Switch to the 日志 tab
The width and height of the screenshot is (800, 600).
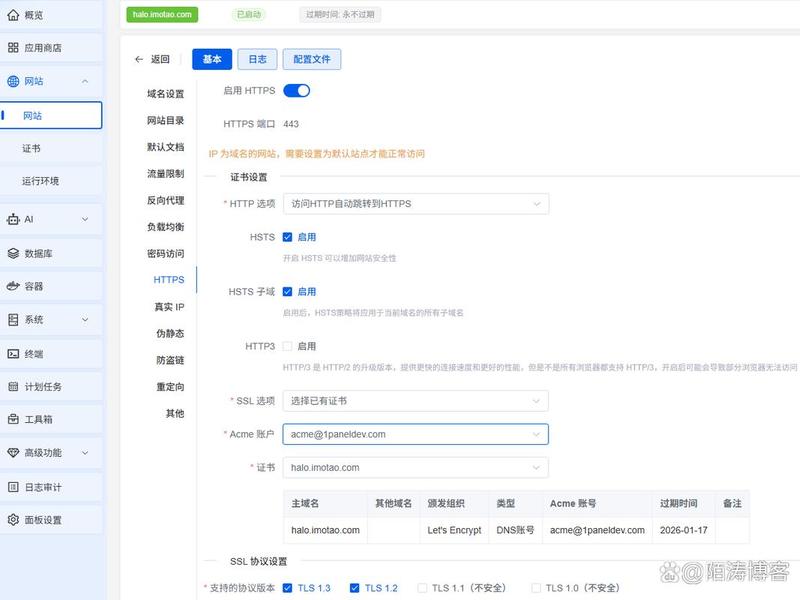(258, 59)
